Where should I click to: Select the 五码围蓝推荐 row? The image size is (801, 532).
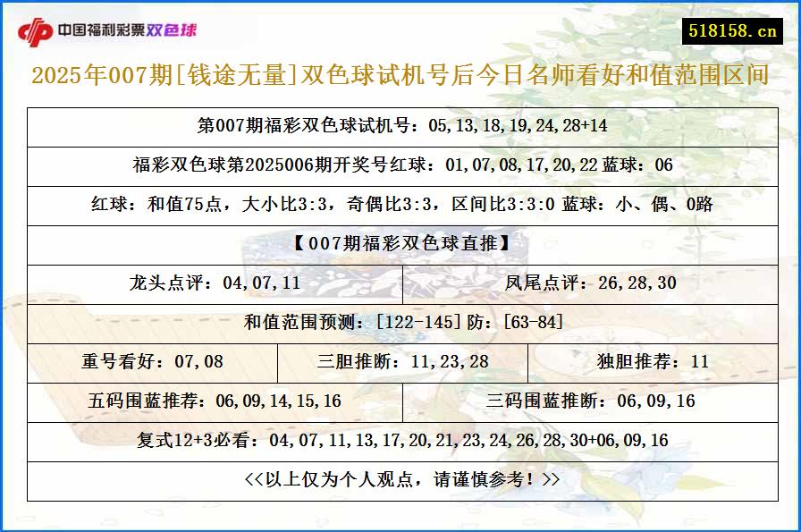(x=215, y=401)
